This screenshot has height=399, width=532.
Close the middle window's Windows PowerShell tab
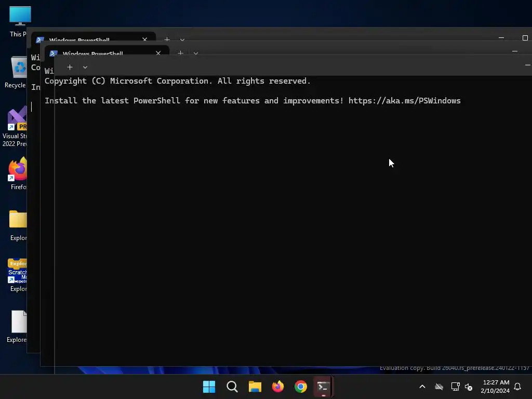point(158,54)
